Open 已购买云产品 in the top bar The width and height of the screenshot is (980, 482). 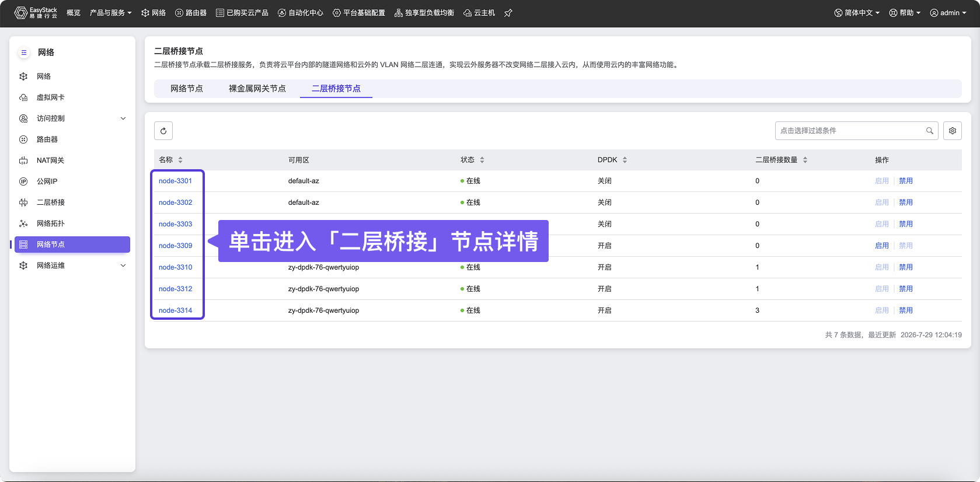[242, 13]
